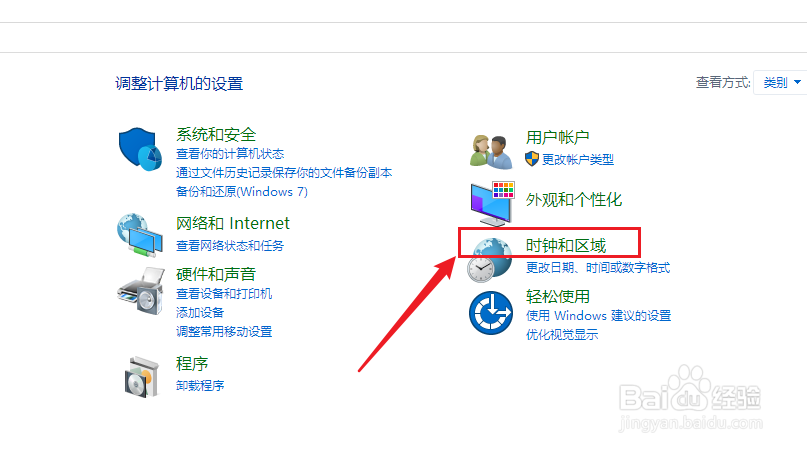Click the Clock and Region globe clock icon
807x451 pixels.
tap(489, 260)
